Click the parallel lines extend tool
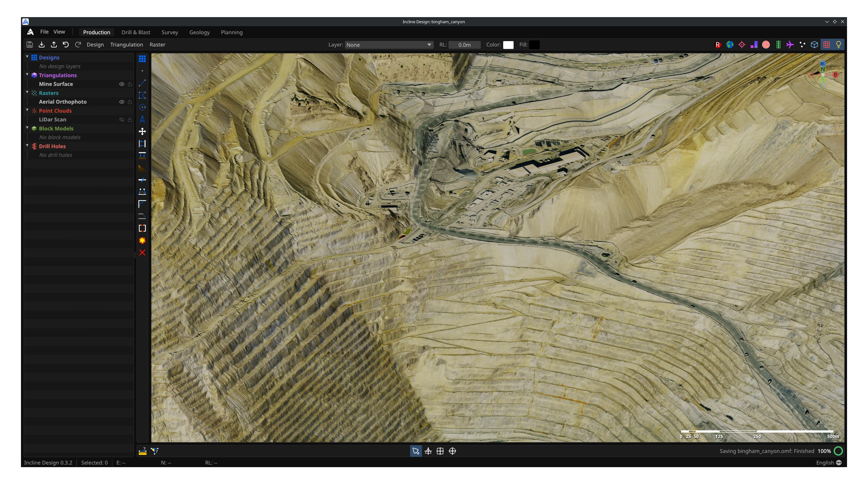Screen dimensions: 868x492 tap(142, 216)
